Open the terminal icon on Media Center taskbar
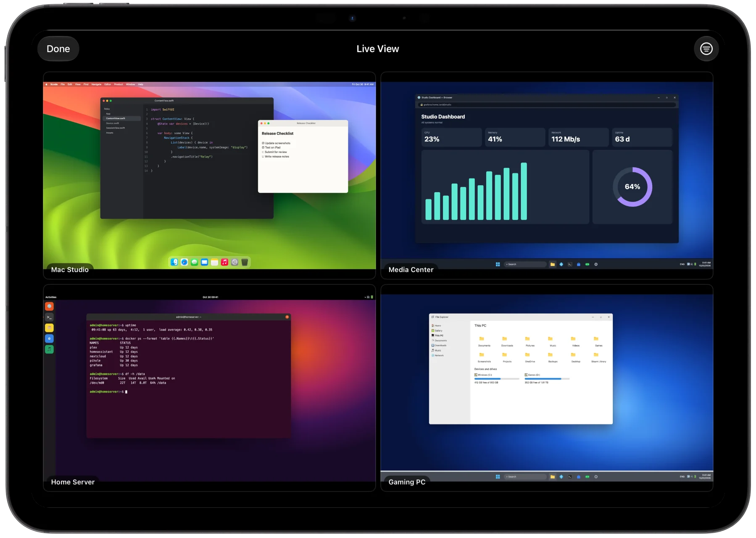Viewport: 756px width, 538px height. 570,264
